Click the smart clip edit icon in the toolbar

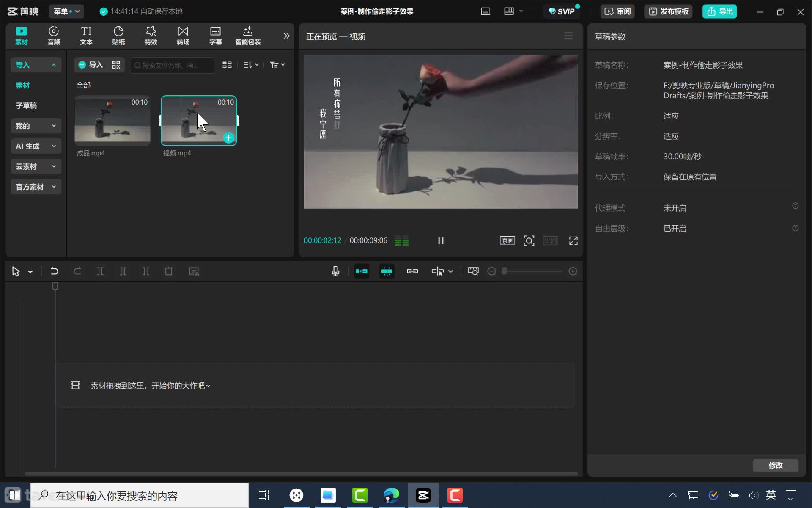[194, 271]
